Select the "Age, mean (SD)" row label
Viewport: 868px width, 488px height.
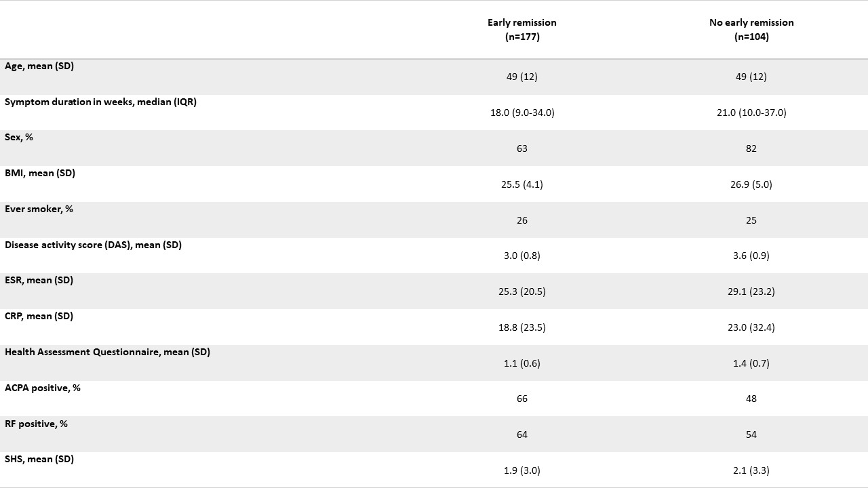click(x=39, y=66)
